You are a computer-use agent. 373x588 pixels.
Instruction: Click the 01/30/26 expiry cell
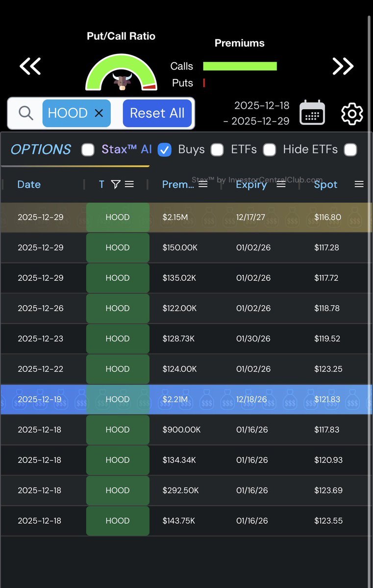(x=253, y=339)
